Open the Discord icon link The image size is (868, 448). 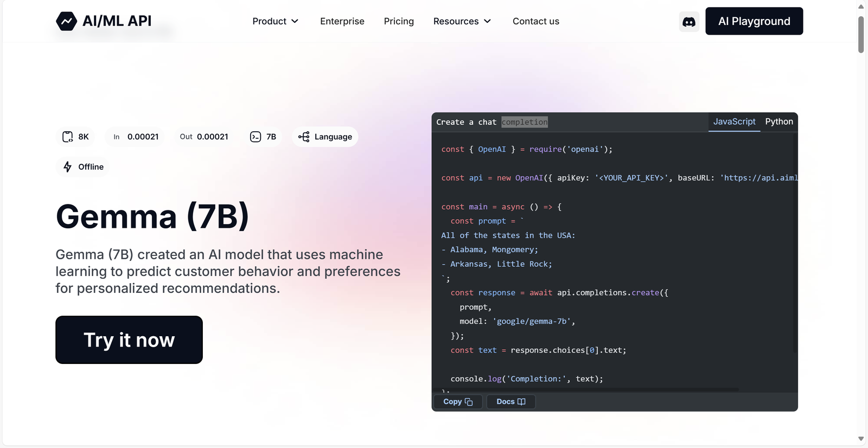tap(689, 22)
